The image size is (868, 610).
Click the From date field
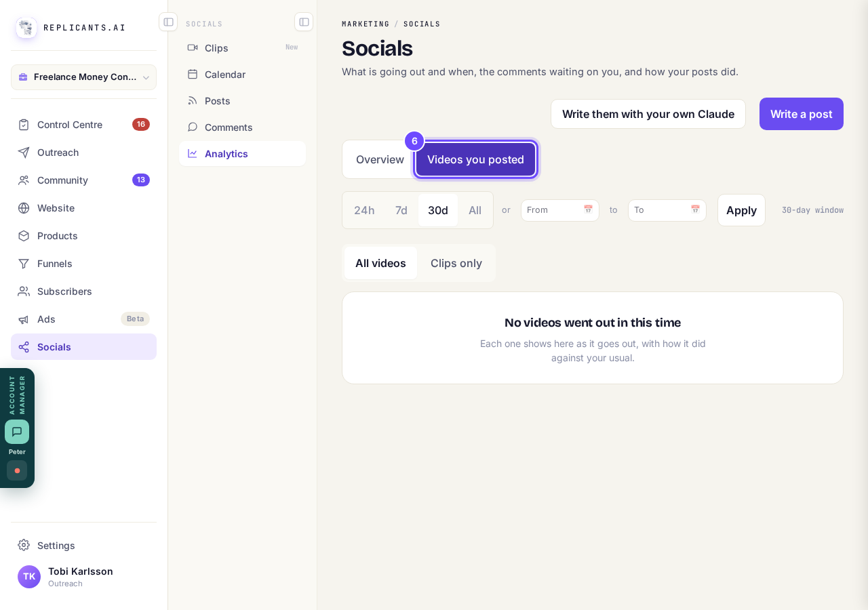click(560, 210)
